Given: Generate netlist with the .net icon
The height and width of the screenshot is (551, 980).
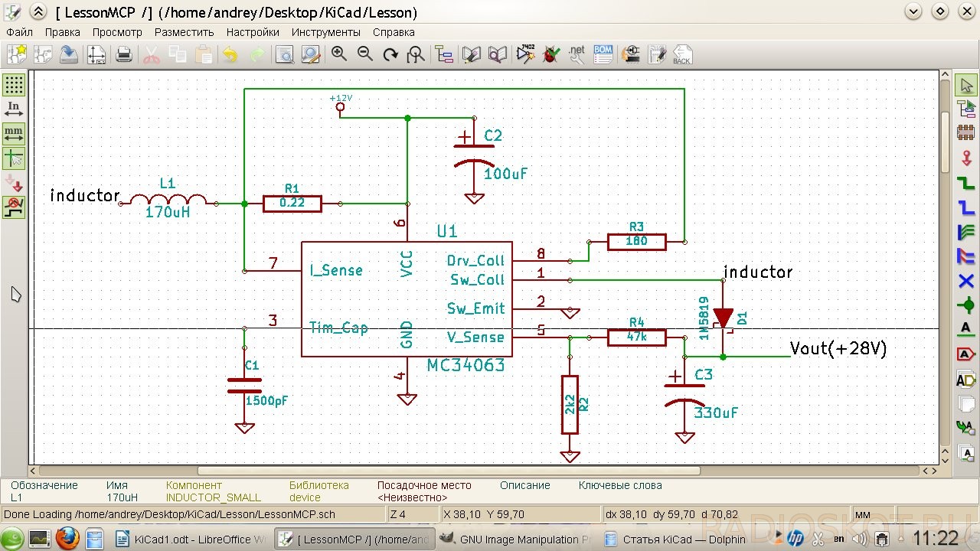Looking at the screenshot, I should pyautogui.click(x=577, y=54).
